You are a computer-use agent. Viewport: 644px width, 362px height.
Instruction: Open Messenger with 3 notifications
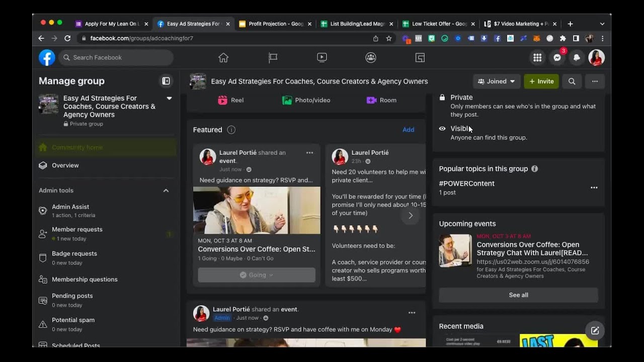(557, 58)
